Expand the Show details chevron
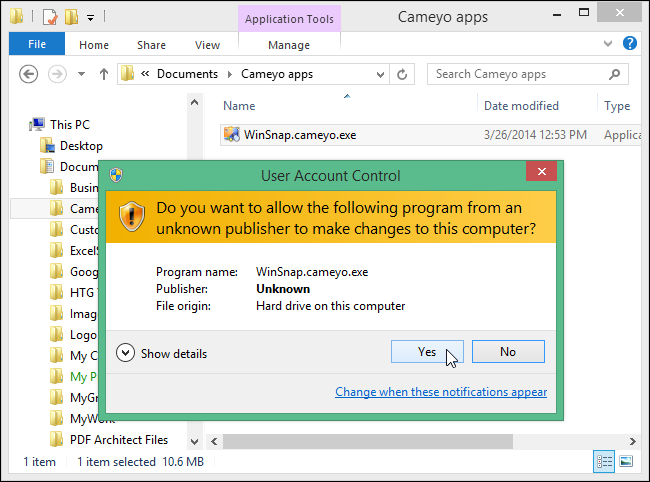The width and height of the screenshot is (650, 482). (125, 353)
